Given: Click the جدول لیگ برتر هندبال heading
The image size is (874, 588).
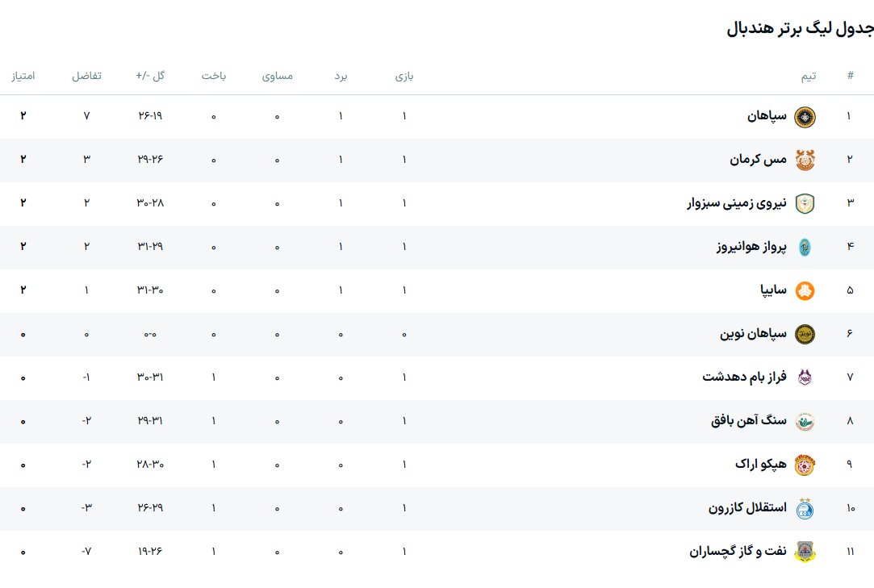Looking at the screenshot, I should pyautogui.click(x=800, y=30).
